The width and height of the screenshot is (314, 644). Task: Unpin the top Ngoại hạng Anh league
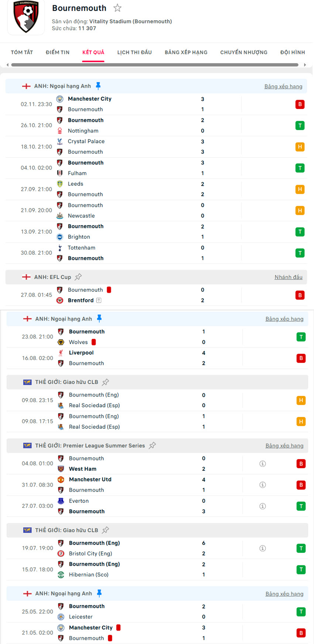point(98,86)
